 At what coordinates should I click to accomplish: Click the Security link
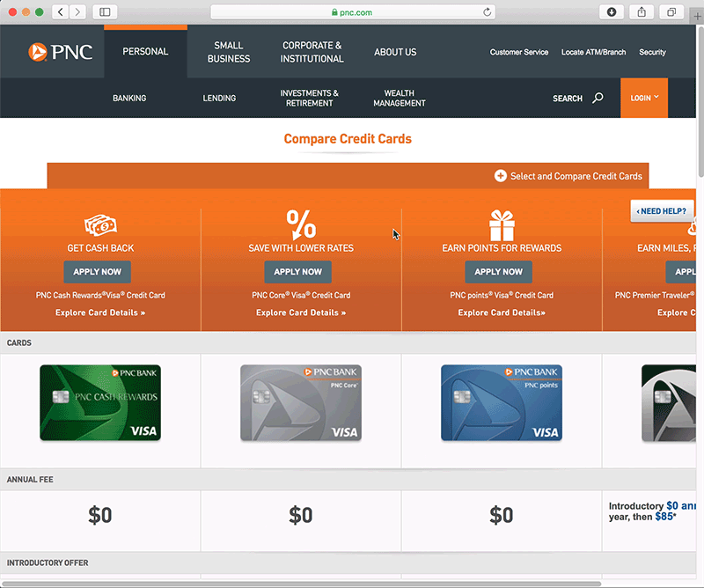pos(652,52)
